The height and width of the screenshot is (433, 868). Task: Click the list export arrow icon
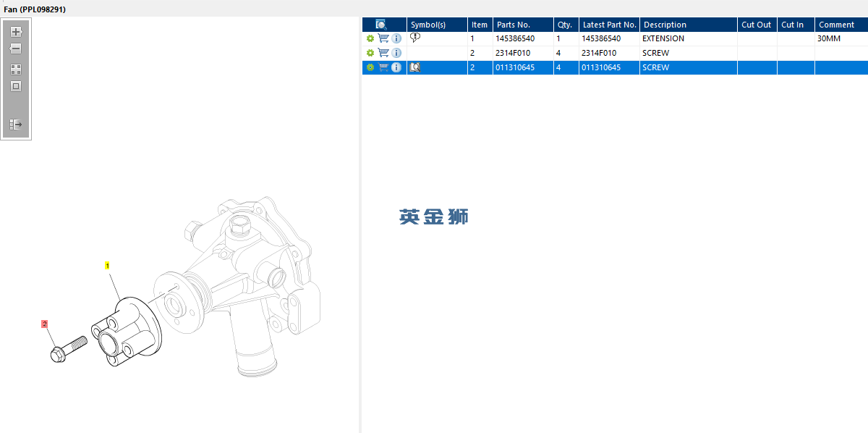(x=16, y=125)
